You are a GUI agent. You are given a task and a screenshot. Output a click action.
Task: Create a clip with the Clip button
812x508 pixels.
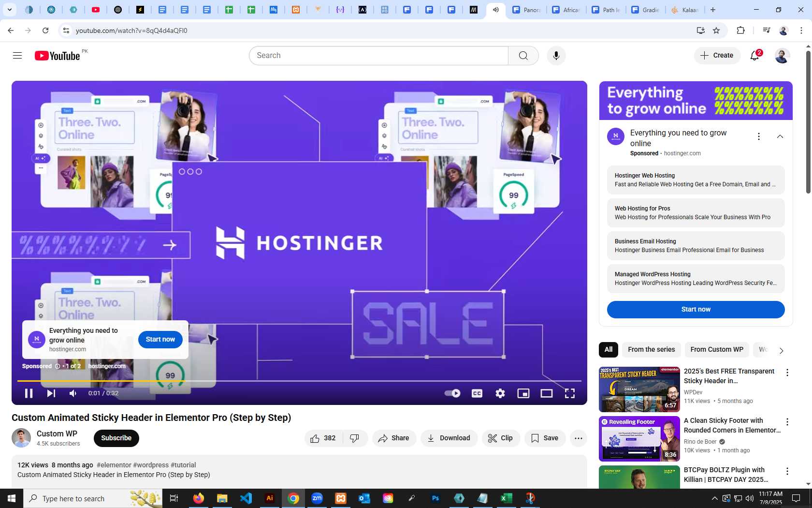[501, 438]
